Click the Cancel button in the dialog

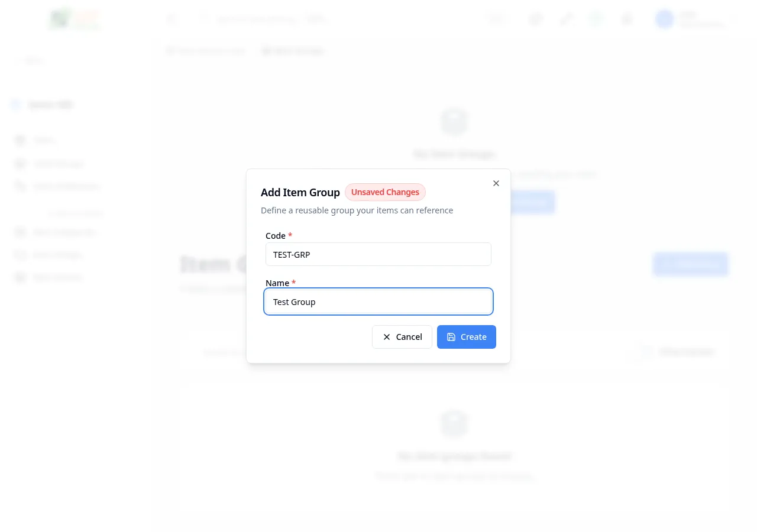(x=402, y=337)
